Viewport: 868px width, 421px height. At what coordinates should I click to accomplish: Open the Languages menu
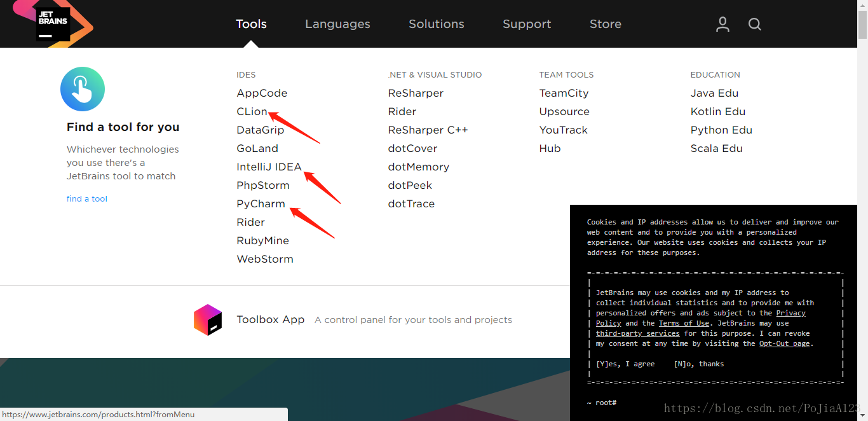pyautogui.click(x=337, y=24)
